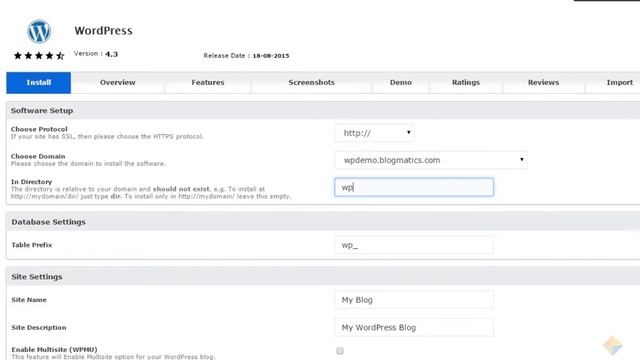The height and width of the screenshot is (360, 640).
Task: Open the Choose Domain dropdown
Action: click(431, 160)
